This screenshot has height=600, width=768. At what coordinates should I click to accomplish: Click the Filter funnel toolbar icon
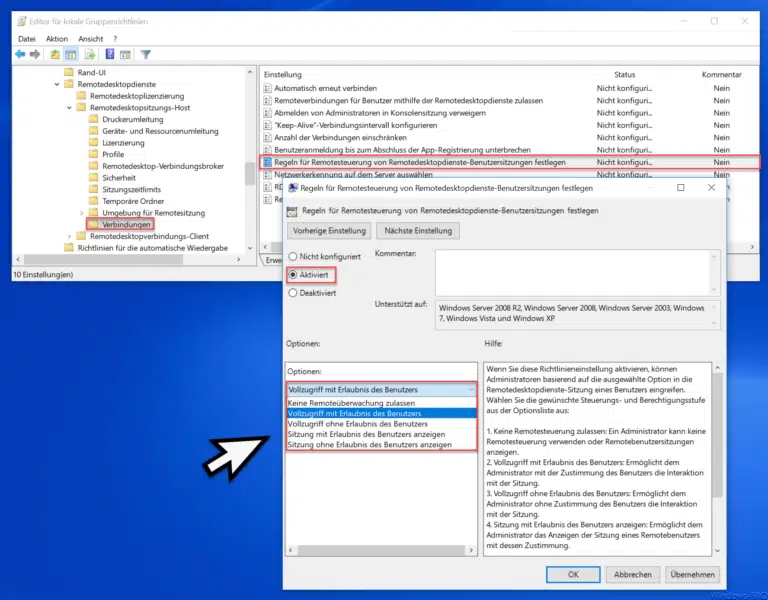coord(145,54)
